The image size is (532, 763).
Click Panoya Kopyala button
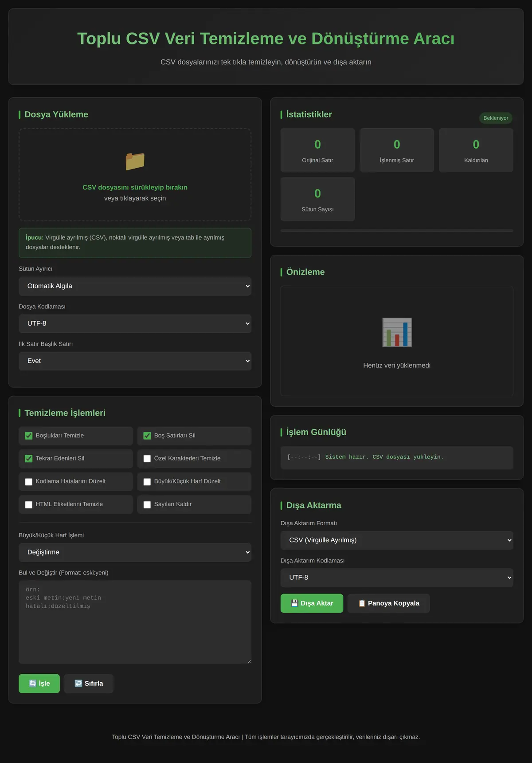[388, 603]
